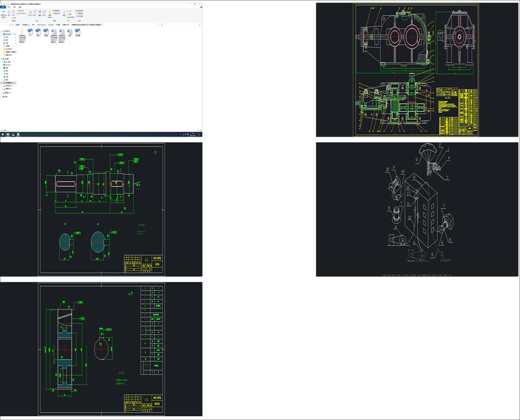The width and height of the screenshot is (520, 420).
Task: Click the Copy to ribbon button
Action: 35,13
